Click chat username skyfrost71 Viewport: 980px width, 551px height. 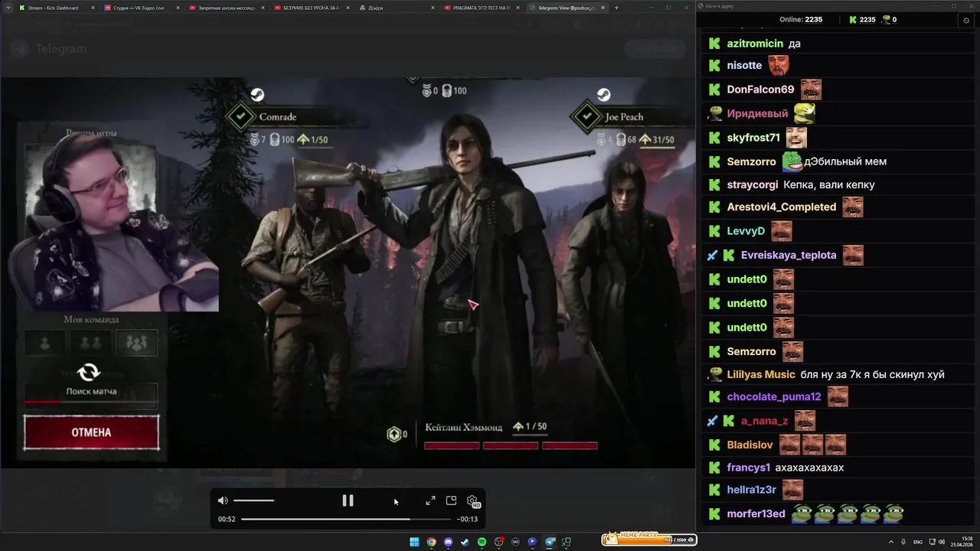pos(753,138)
